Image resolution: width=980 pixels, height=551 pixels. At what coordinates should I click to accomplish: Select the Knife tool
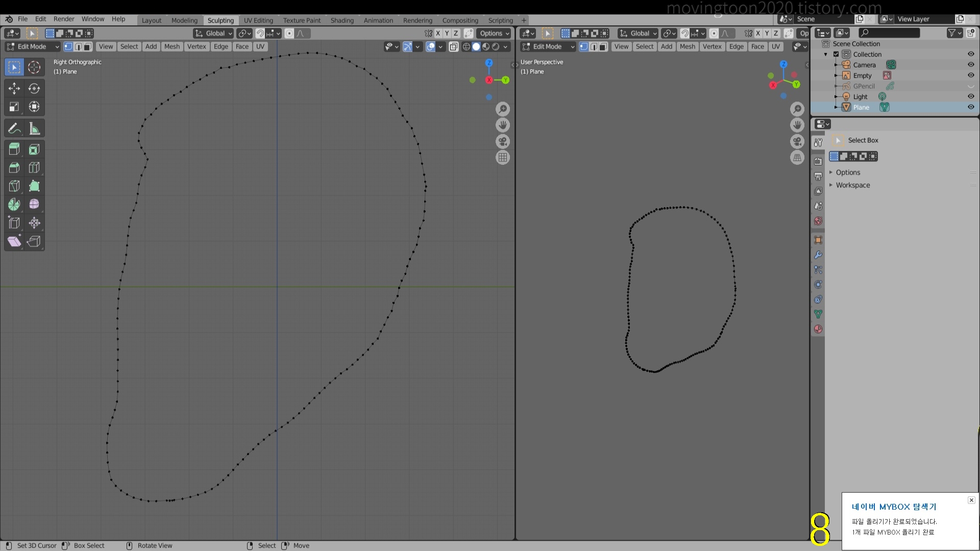click(x=14, y=186)
